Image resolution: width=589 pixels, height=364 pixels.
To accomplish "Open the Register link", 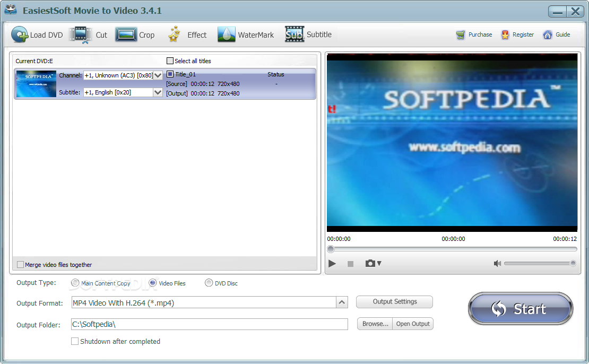I will pos(523,34).
